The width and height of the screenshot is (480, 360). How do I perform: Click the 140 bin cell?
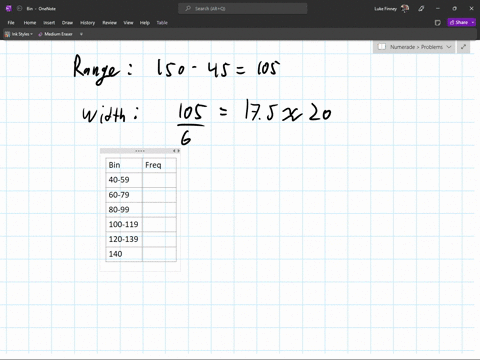(x=124, y=254)
